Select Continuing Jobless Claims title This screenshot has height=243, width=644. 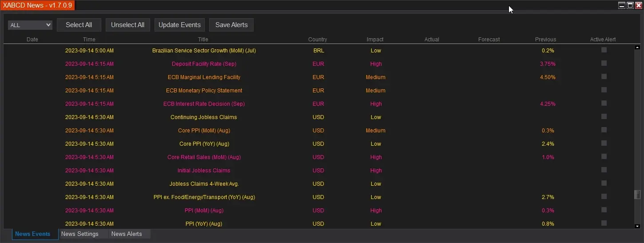coord(204,117)
